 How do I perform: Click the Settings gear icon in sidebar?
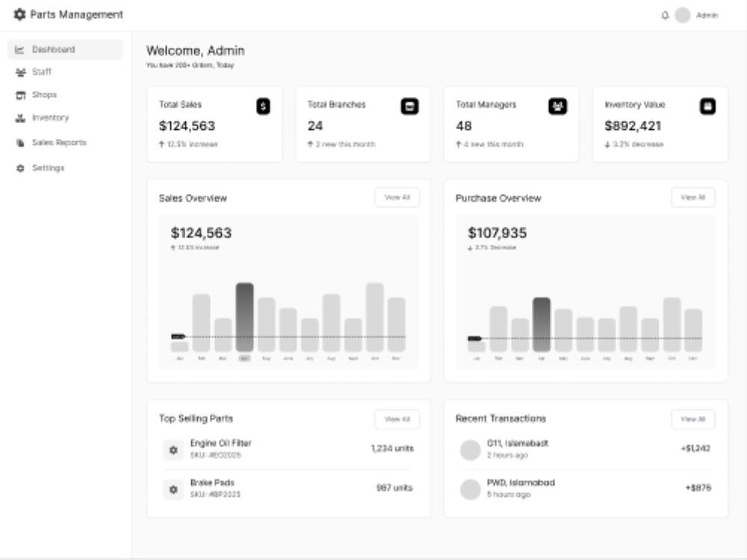pyautogui.click(x=20, y=168)
